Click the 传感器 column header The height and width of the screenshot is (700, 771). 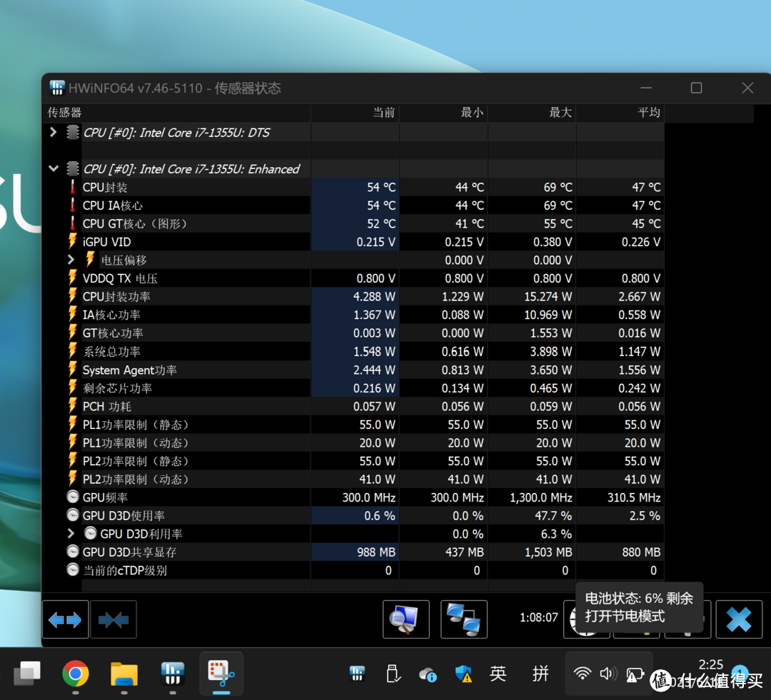click(x=176, y=113)
